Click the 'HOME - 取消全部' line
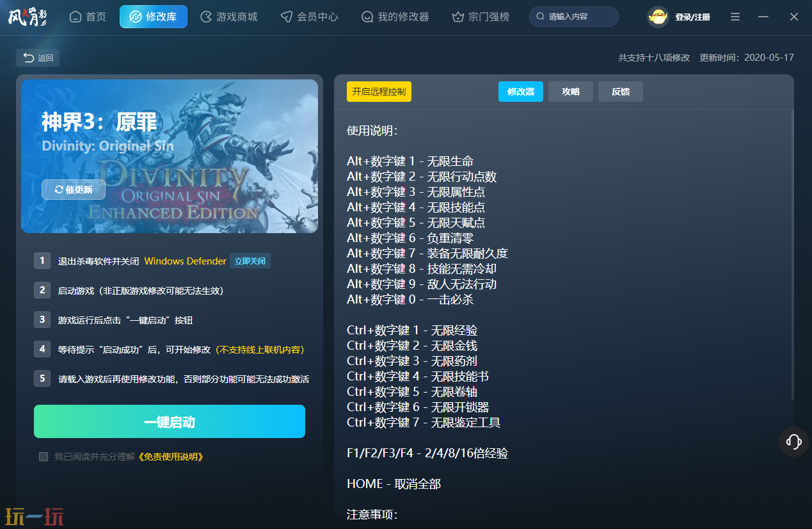This screenshot has width=812, height=529. pos(394,484)
